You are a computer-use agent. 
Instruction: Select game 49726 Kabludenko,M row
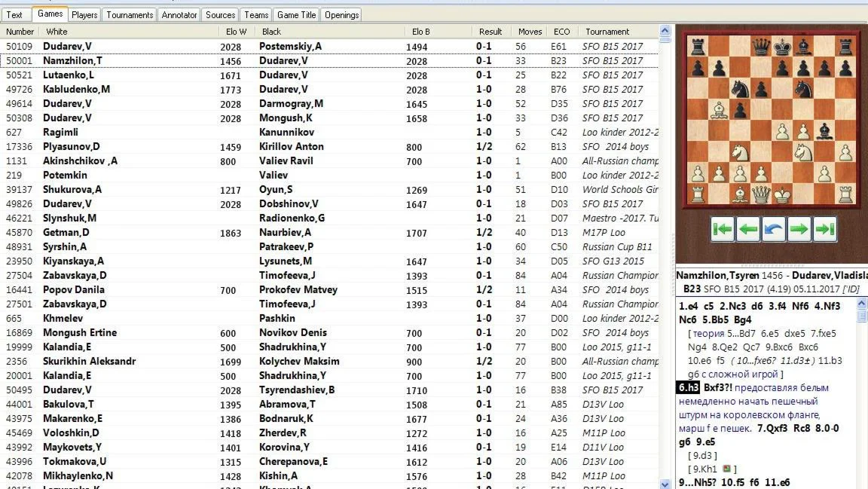[329, 90]
